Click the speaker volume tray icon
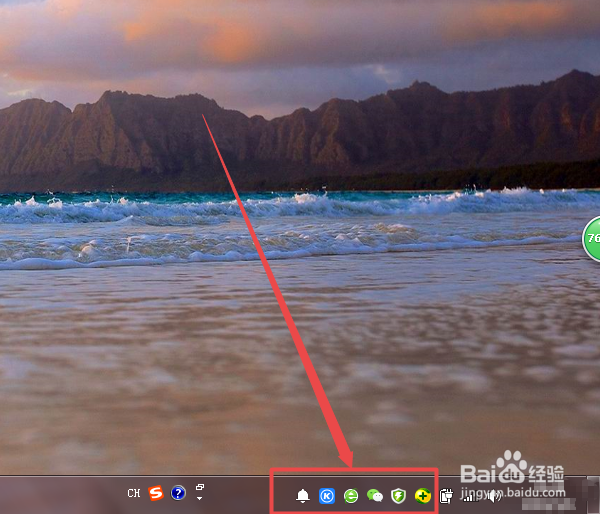The image size is (600, 514). point(494,496)
